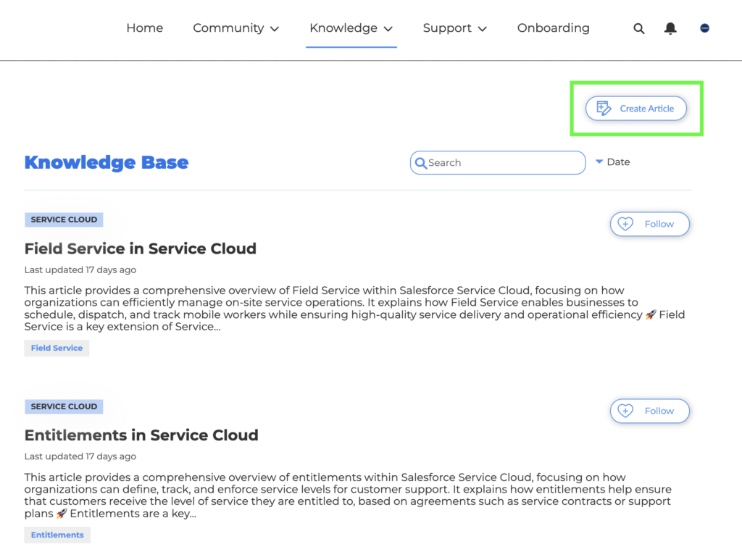Go to the Home tab
The image size is (742, 560).
point(145,28)
